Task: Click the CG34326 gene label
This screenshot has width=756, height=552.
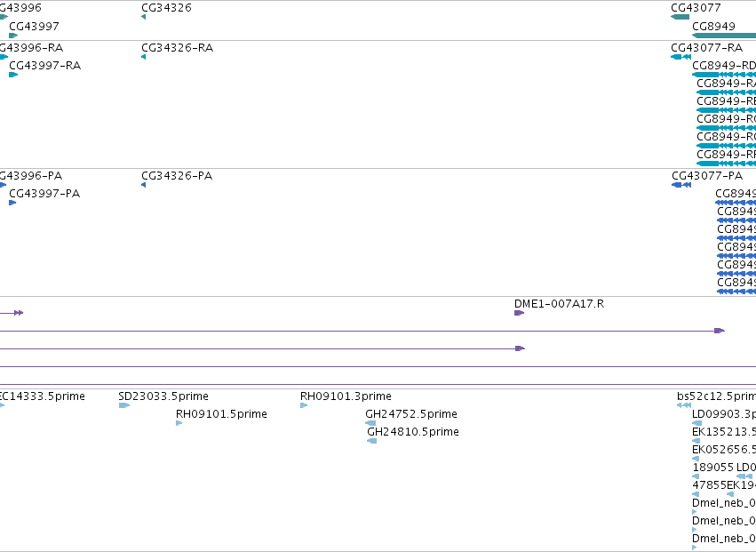Action: 166,8
